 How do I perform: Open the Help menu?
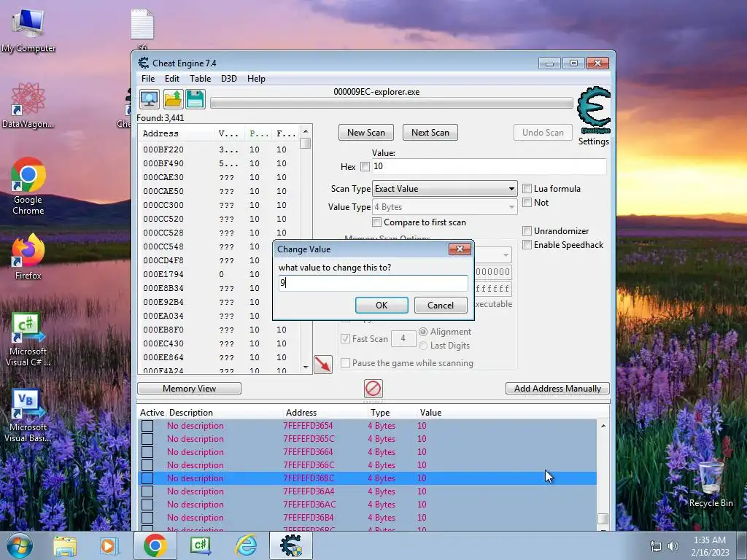tap(256, 79)
